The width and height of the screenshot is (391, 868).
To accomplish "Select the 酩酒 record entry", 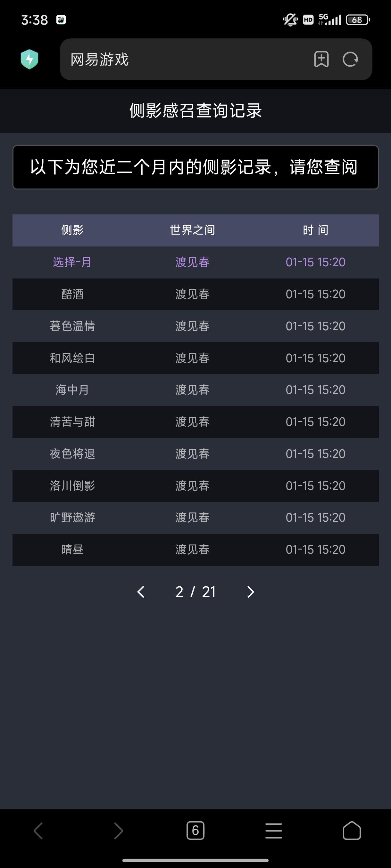I will pyautogui.click(x=72, y=294).
